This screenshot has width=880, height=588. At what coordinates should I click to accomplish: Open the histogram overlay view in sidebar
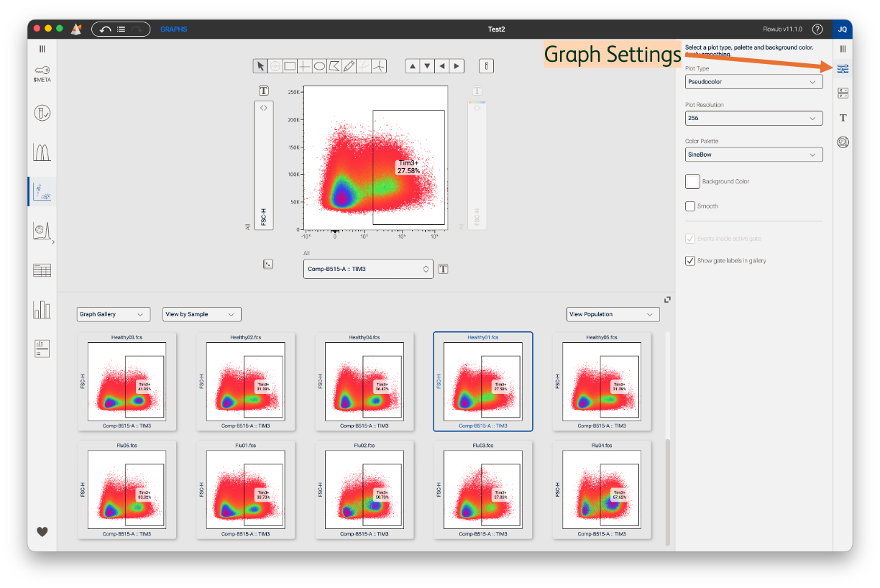[x=42, y=152]
